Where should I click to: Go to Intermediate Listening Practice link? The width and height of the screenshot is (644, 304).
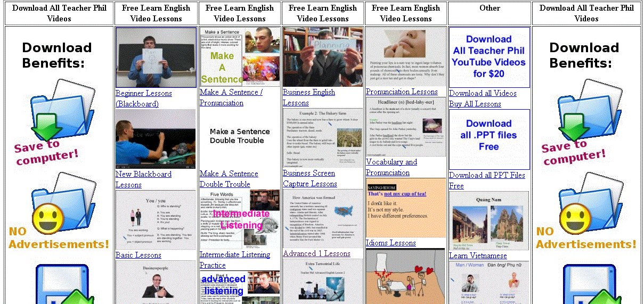pos(235,260)
